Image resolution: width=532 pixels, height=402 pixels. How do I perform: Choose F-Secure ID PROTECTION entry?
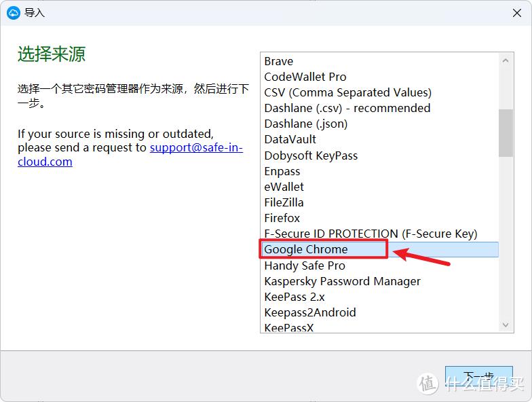tap(370, 234)
